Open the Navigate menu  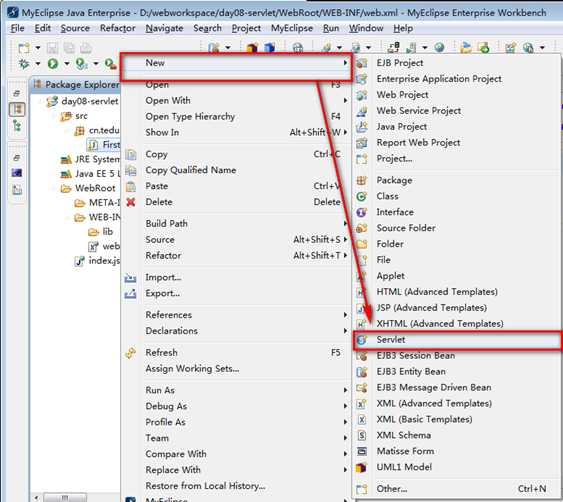(164, 28)
